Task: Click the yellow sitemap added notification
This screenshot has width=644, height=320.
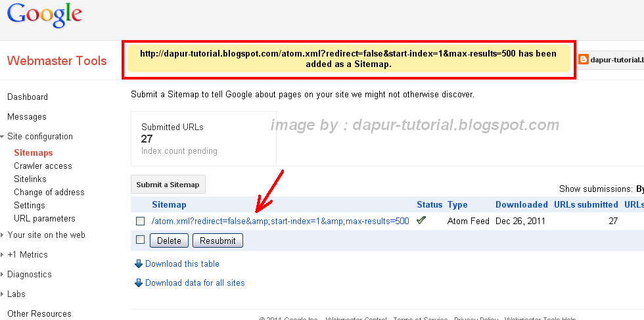Action: pyautogui.click(x=349, y=59)
